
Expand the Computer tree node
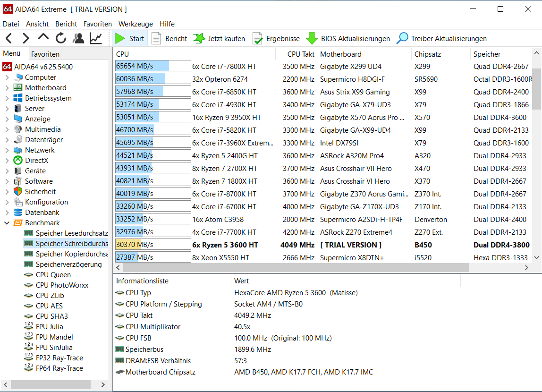[7, 77]
